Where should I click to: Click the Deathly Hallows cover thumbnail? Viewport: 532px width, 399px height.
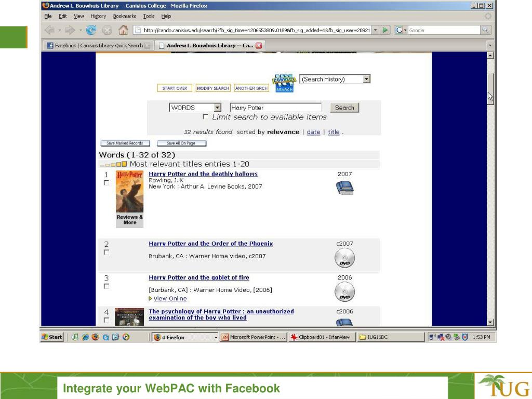129,192
